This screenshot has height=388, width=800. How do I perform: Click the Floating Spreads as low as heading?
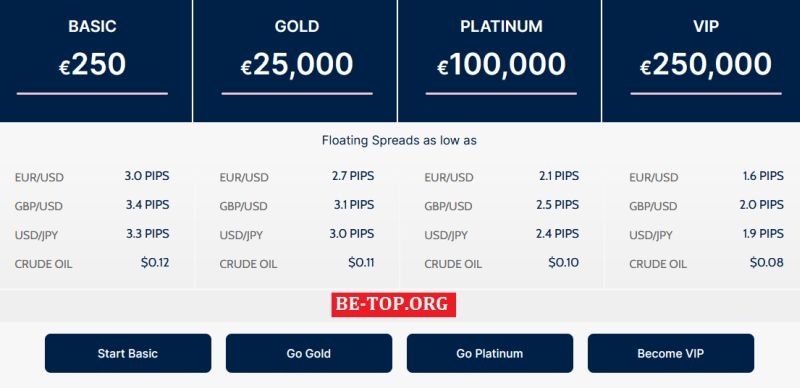(x=399, y=140)
